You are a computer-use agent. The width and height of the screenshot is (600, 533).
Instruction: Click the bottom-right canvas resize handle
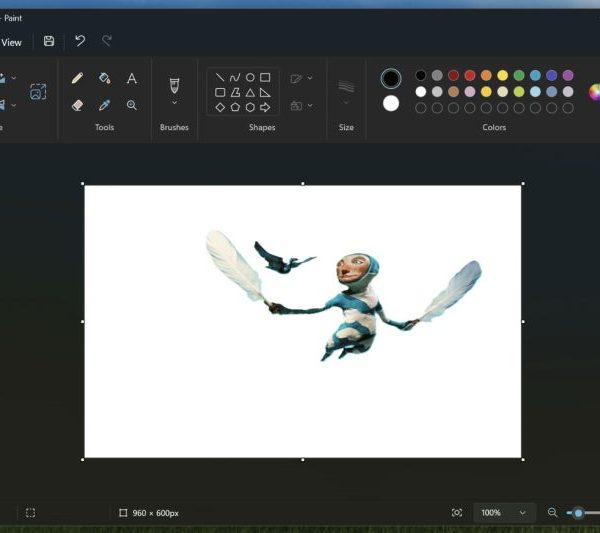(523, 460)
